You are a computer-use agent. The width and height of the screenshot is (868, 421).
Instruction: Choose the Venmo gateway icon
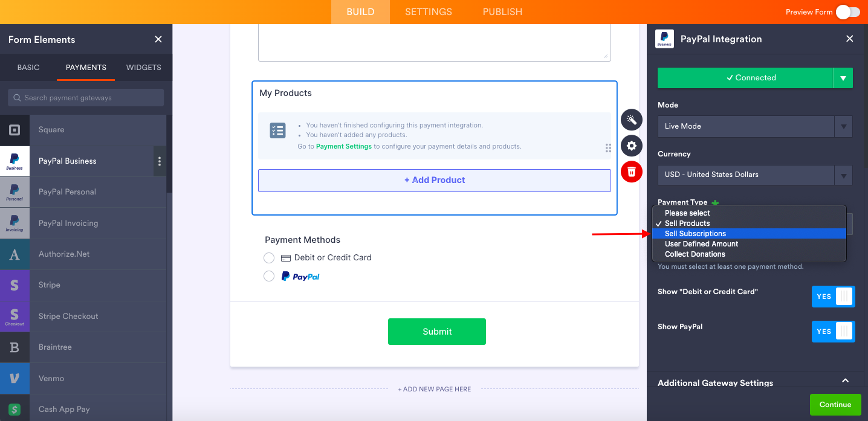(x=15, y=379)
